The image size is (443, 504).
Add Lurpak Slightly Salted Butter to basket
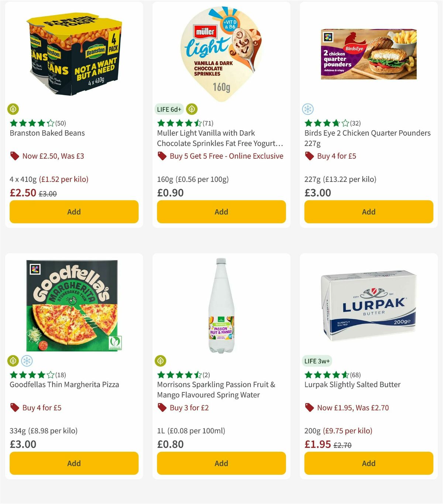[x=368, y=463]
